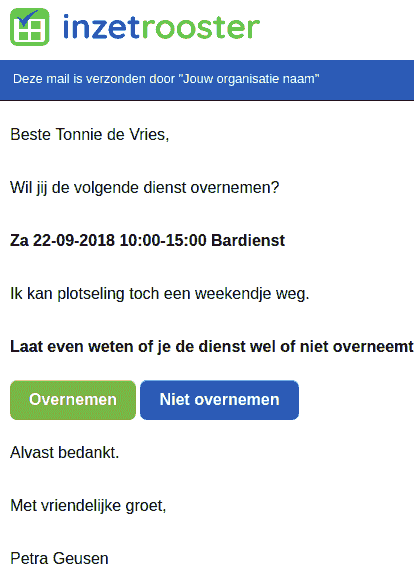Click the question "Wil jij de volgende dienst overnemen?"
Viewport: 414px width, 587px height.
144,188
